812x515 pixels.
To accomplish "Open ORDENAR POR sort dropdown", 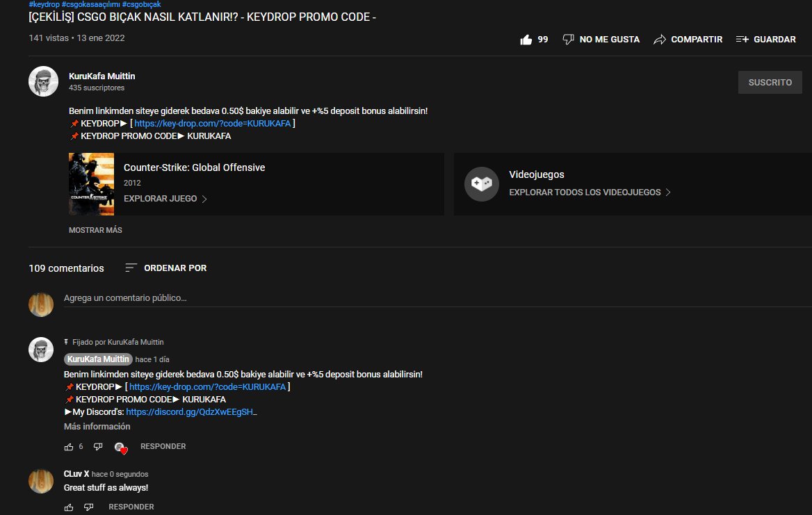I will click(x=165, y=268).
